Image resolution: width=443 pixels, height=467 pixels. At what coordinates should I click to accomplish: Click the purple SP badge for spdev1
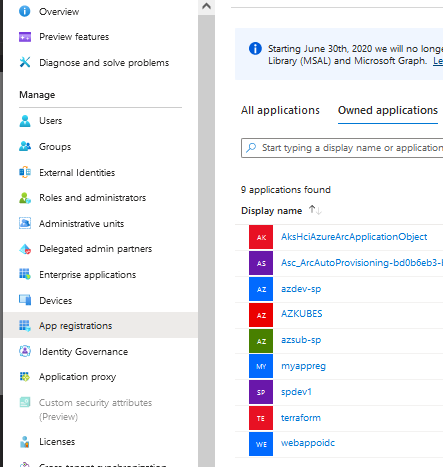click(x=261, y=392)
